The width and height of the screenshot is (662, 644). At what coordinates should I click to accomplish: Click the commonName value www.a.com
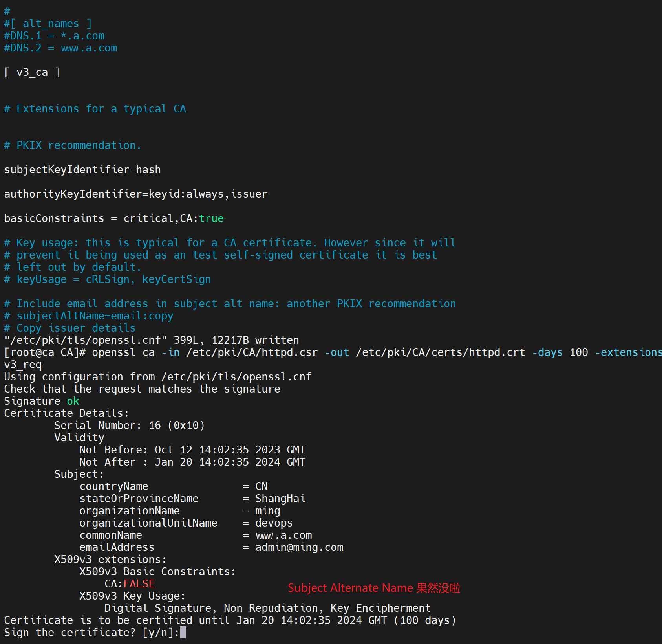click(x=283, y=535)
